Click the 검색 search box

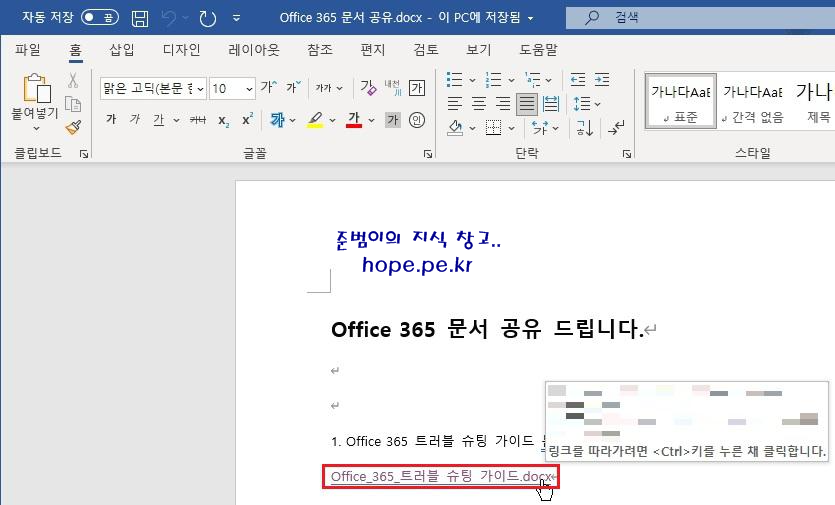point(700,18)
